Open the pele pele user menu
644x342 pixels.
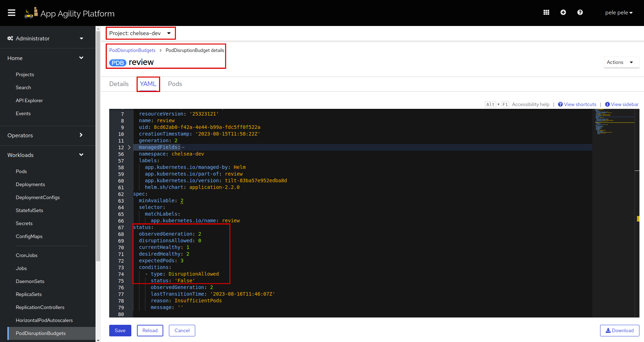tap(618, 13)
